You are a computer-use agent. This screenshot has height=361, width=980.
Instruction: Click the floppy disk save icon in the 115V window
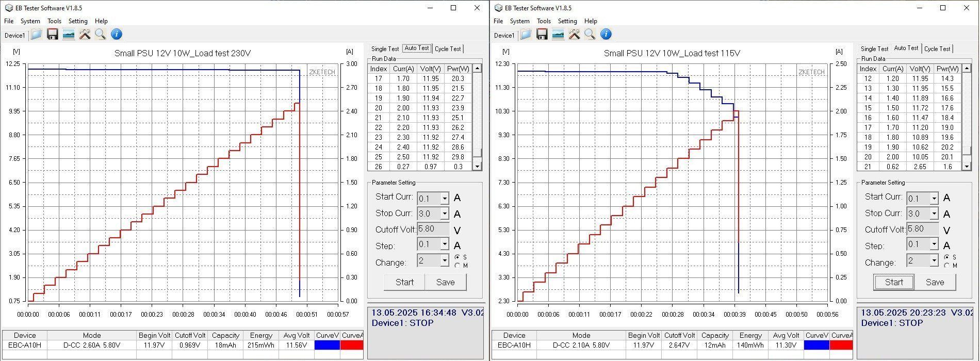542,35
